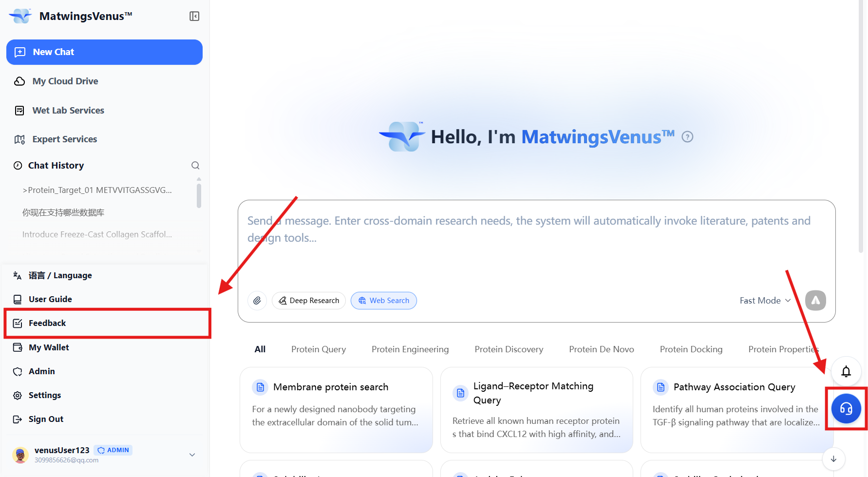Screen dimensions: 868x477
Task: Open the User Guide
Action: pos(50,300)
